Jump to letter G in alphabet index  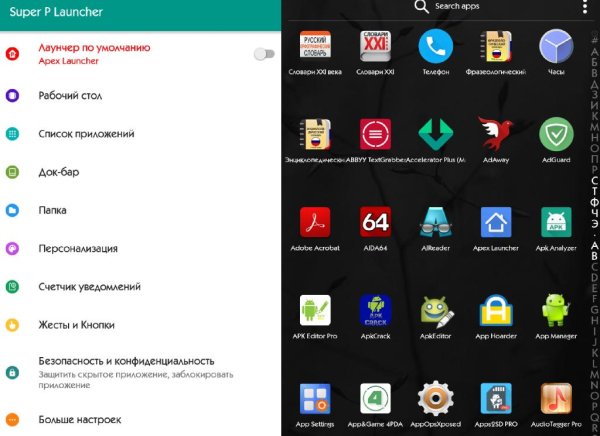[x=594, y=309]
